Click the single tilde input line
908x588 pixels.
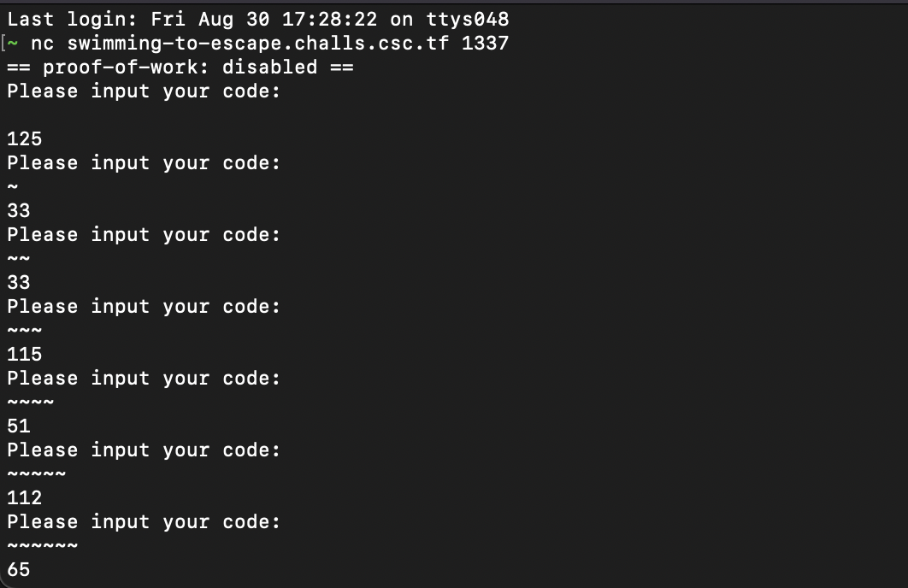(x=13, y=187)
